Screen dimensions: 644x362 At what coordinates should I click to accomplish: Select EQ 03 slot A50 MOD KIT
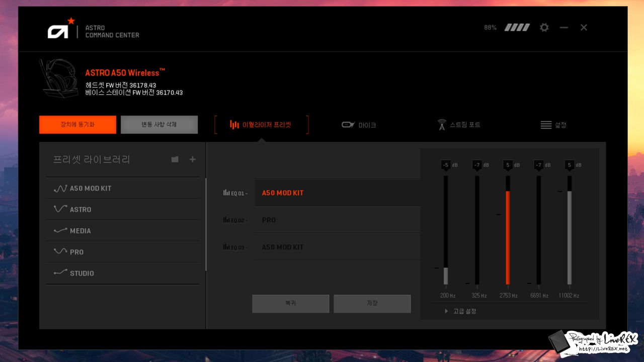(337, 247)
